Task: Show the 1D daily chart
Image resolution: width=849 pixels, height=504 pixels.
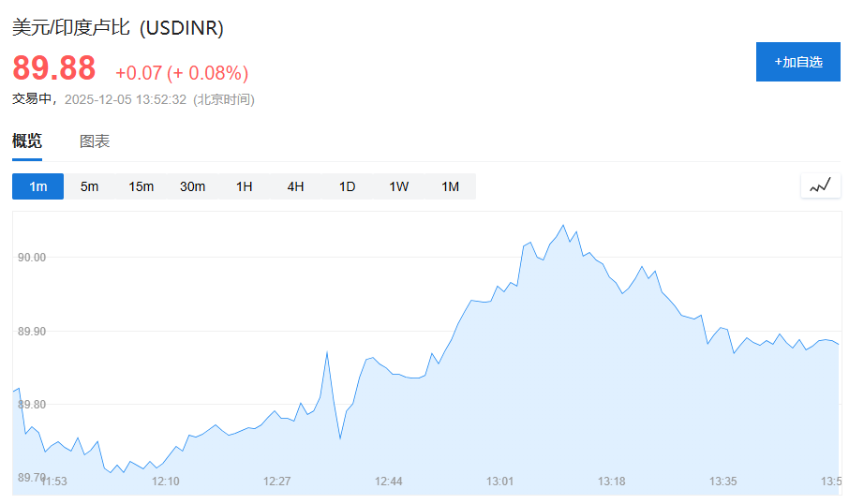Action: pyautogui.click(x=347, y=186)
